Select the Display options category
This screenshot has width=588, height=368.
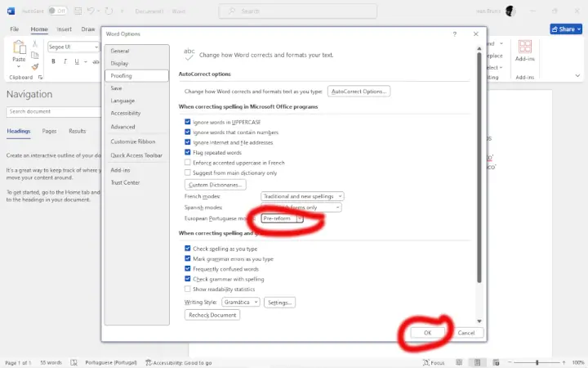(x=137, y=63)
